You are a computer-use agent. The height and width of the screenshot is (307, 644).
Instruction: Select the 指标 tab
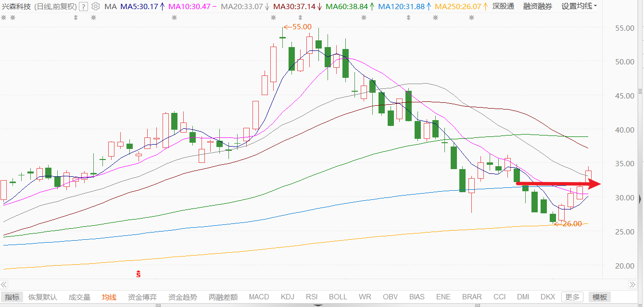[x=12, y=297]
